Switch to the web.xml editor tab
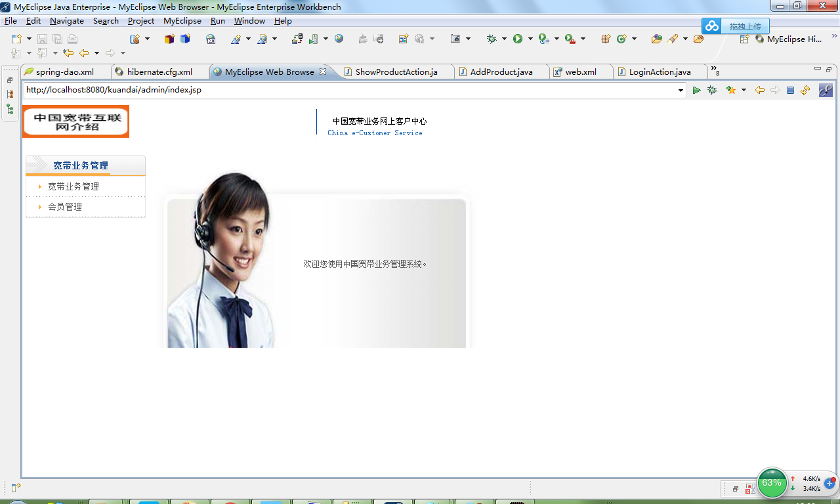Viewport: 840px width, 504px height. pyautogui.click(x=580, y=72)
